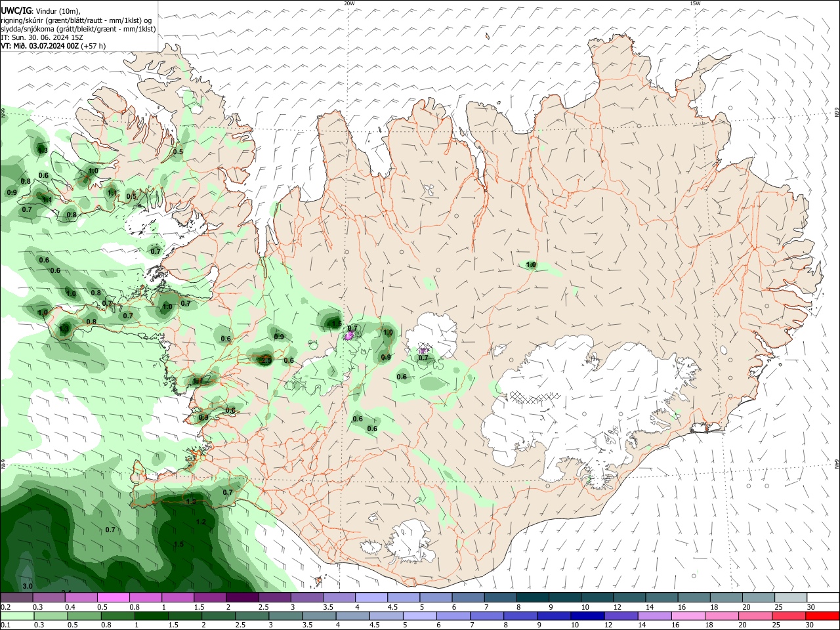
Task: Click lower scale swatch between 4.5 and 5
Action: point(385,616)
